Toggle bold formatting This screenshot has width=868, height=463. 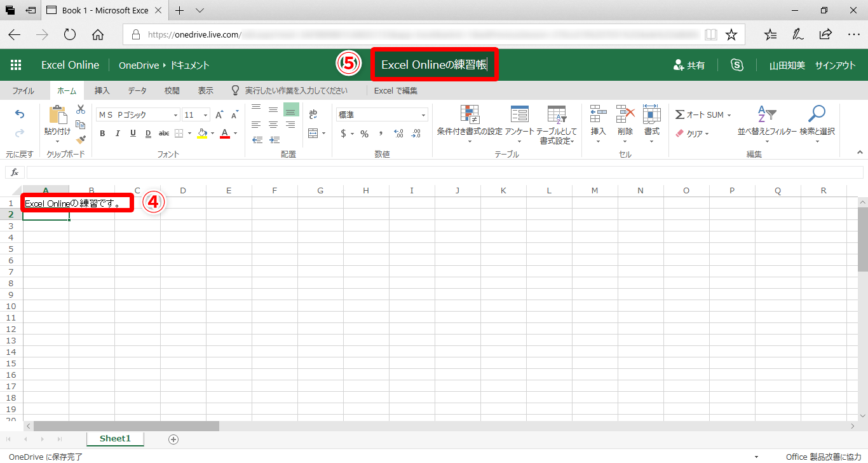[102, 134]
